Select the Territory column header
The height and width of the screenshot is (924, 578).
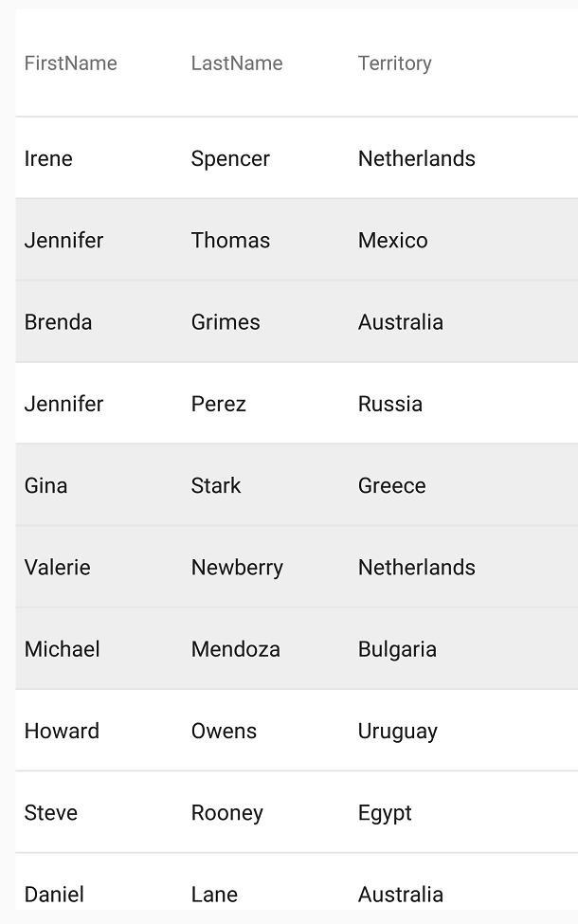tap(395, 63)
